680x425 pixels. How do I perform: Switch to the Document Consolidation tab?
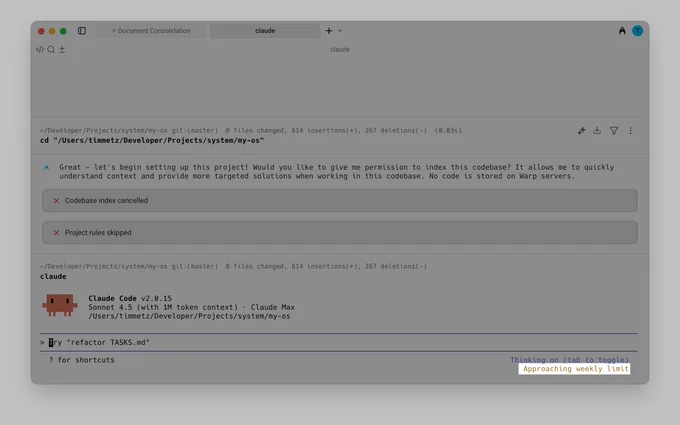[x=150, y=31]
